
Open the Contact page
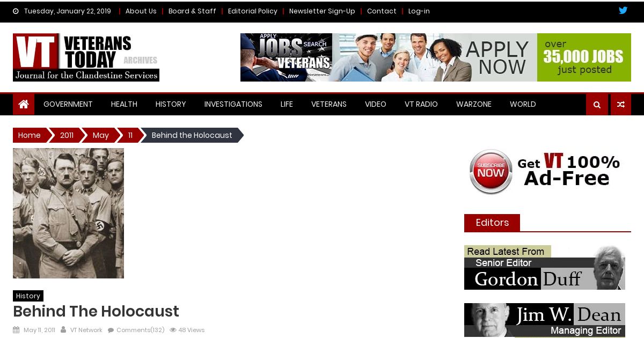pyautogui.click(x=382, y=11)
